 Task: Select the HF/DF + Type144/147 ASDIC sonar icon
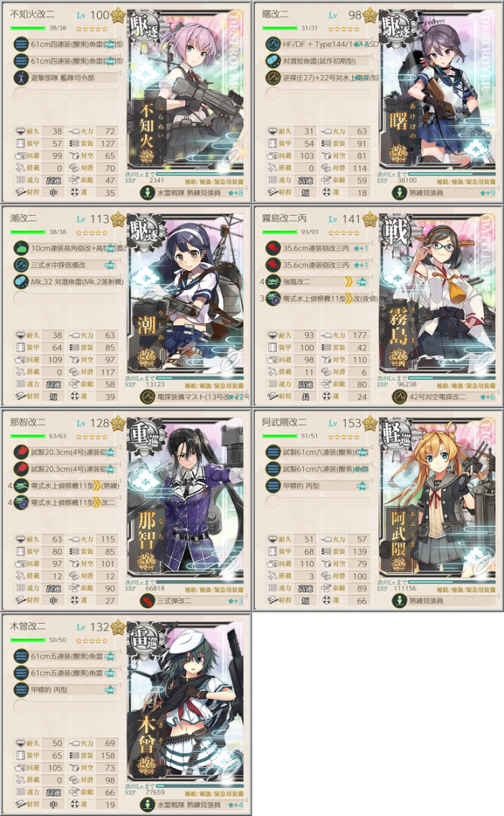(x=273, y=45)
